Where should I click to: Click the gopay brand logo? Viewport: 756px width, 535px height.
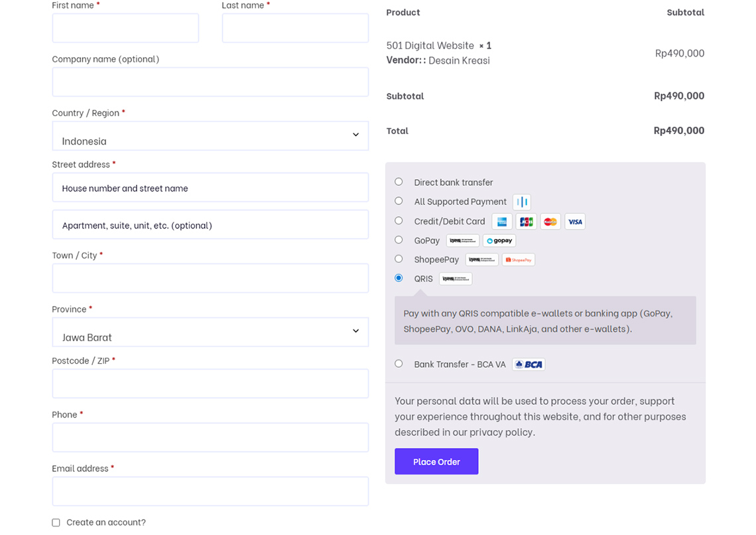pyautogui.click(x=499, y=240)
